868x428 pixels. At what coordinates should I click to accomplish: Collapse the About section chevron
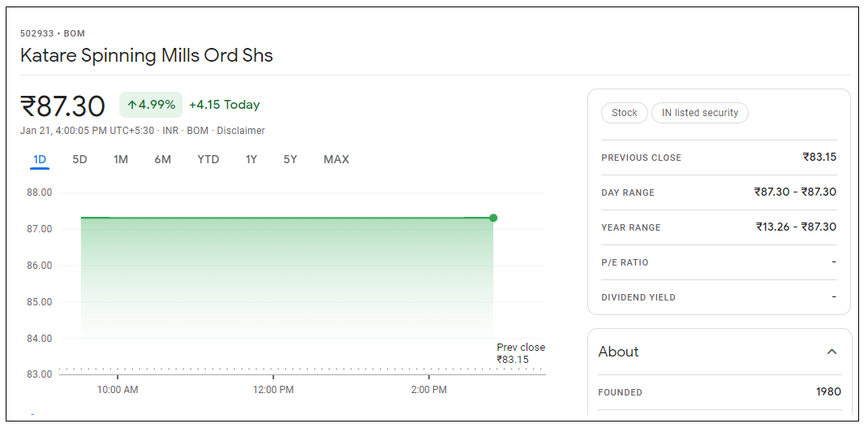(831, 352)
